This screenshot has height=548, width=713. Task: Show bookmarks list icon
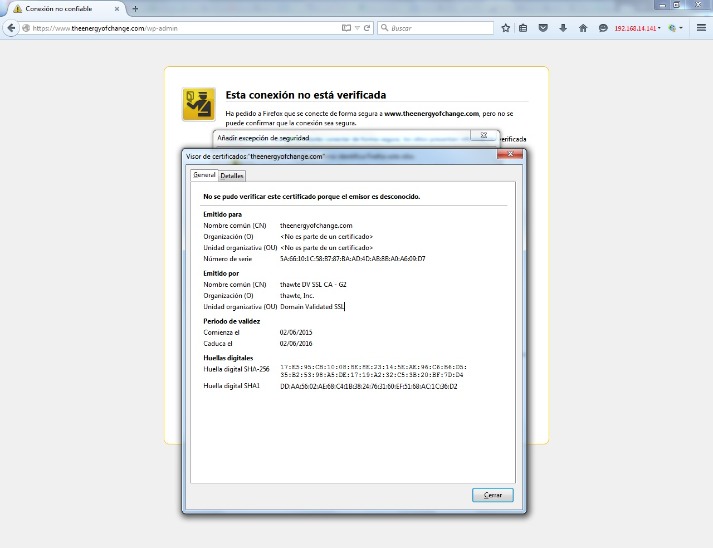pos(523,28)
